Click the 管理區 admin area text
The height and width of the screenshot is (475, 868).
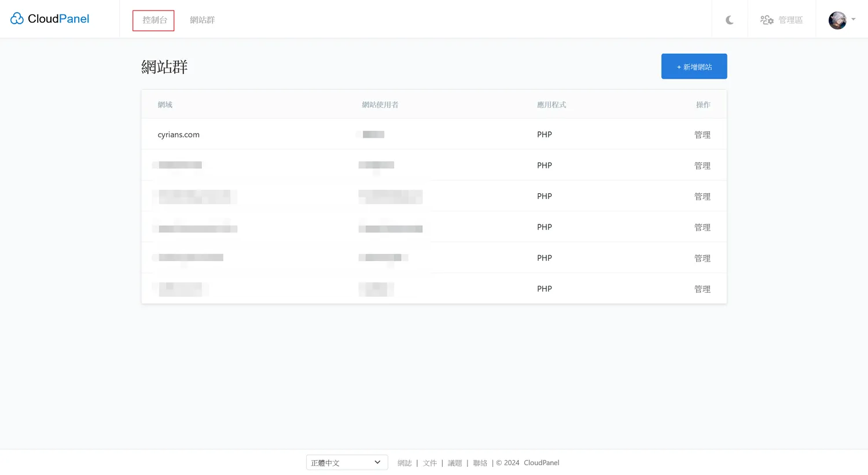pyautogui.click(x=790, y=20)
